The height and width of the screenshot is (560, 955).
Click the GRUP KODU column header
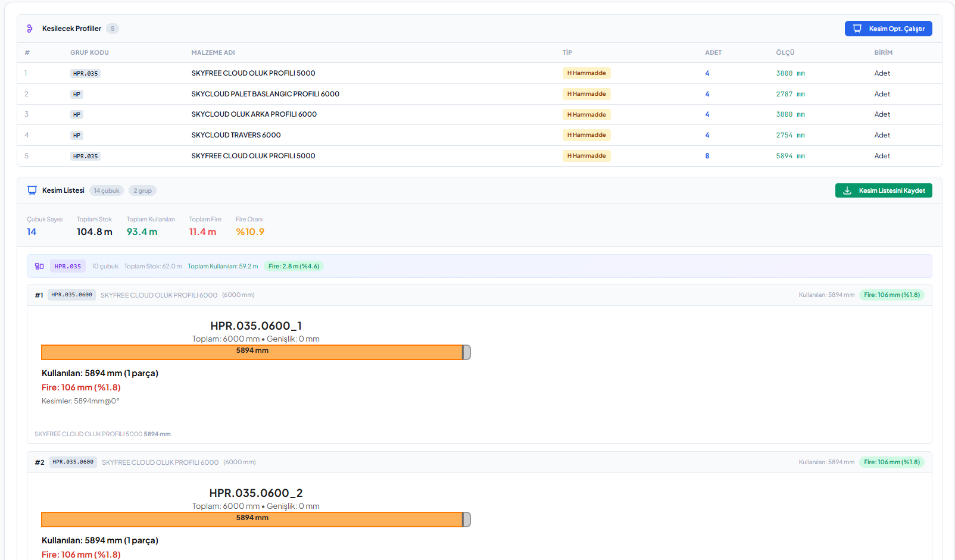(x=89, y=52)
